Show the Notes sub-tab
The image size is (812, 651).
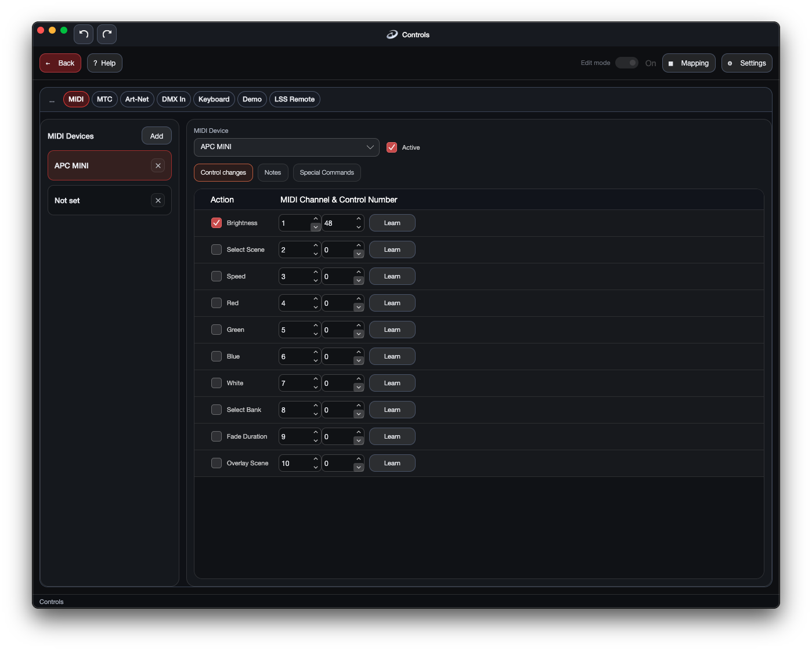273,172
